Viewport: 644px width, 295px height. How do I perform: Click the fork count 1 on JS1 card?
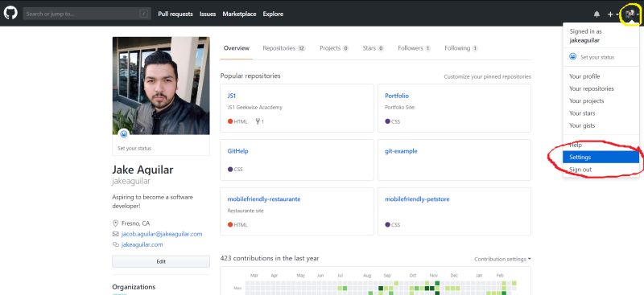[262, 121]
